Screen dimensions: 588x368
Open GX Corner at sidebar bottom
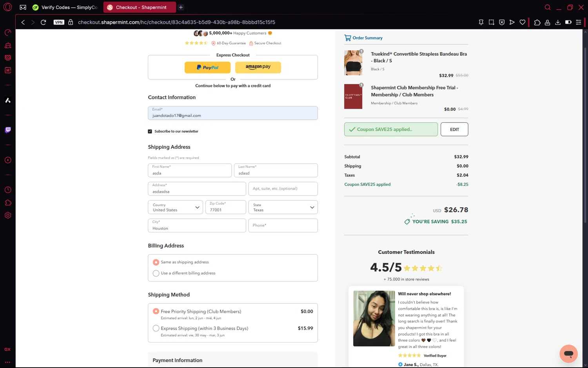coord(7,349)
